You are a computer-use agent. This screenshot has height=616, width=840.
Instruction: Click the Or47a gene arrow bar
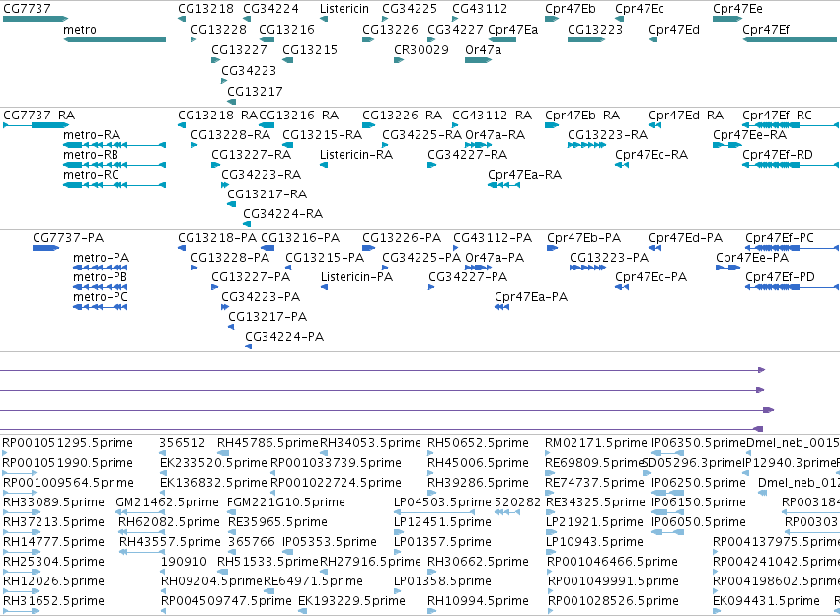479,60
